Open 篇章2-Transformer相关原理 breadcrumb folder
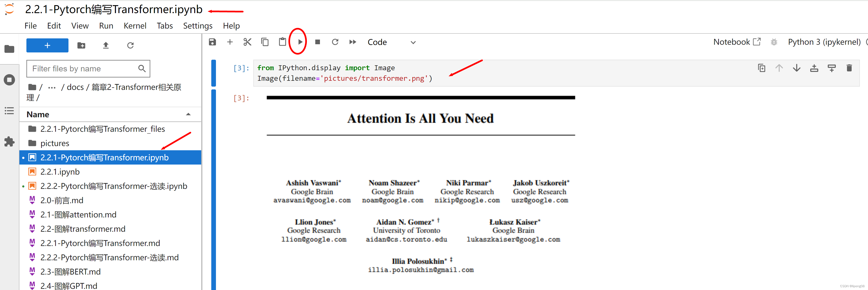Viewport: 868px width, 290px height. point(104,92)
